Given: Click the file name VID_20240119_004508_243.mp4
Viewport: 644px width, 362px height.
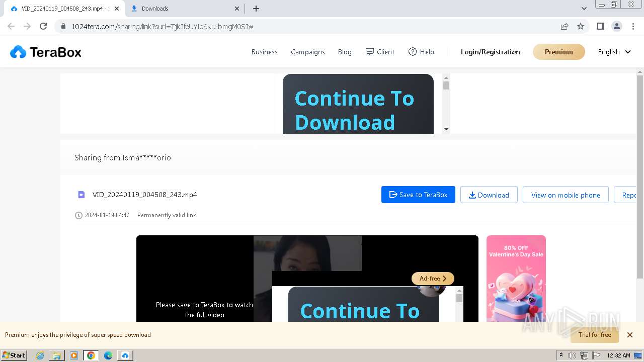Looking at the screenshot, I should point(145,195).
